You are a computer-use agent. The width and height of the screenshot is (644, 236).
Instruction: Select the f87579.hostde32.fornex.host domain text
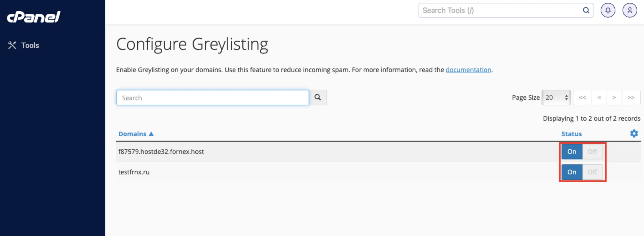161,152
